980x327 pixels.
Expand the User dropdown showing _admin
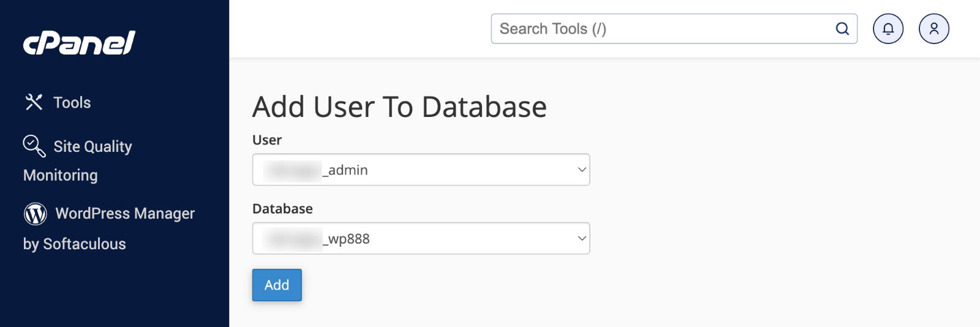[x=421, y=170]
